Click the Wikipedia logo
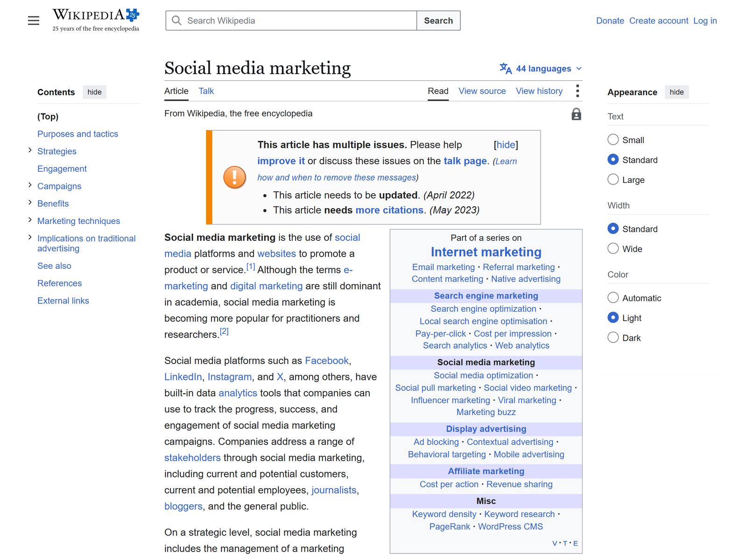The width and height of the screenshot is (747, 560). [x=96, y=20]
